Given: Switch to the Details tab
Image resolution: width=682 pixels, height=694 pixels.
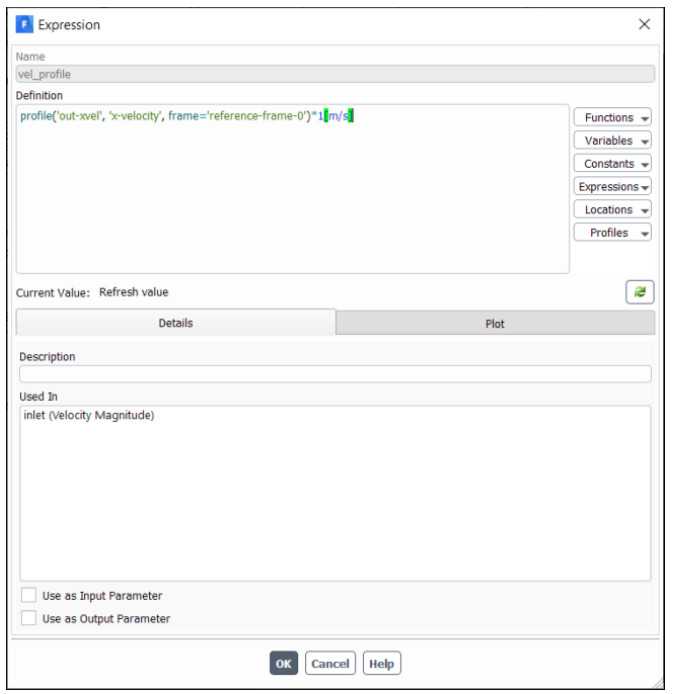Looking at the screenshot, I should tap(176, 323).
